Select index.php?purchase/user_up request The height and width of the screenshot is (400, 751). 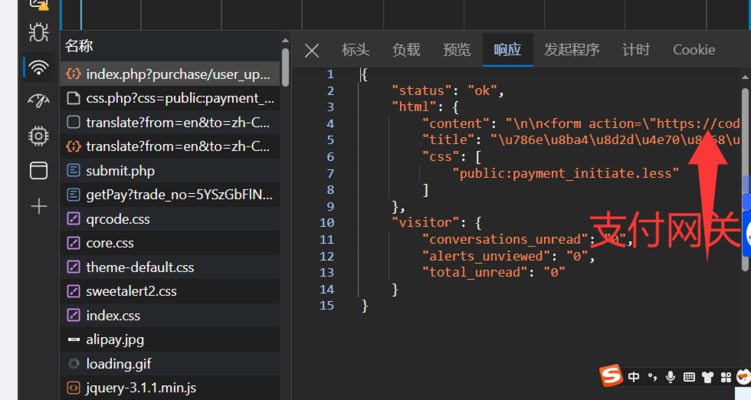pyautogui.click(x=170, y=74)
